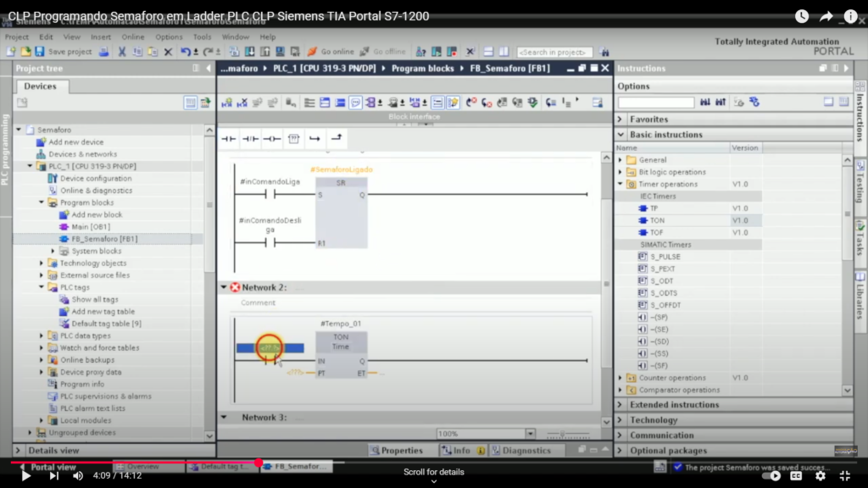This screenshot has width=868, height=488.
Task: Redo the last undone action
Action: 208,52
